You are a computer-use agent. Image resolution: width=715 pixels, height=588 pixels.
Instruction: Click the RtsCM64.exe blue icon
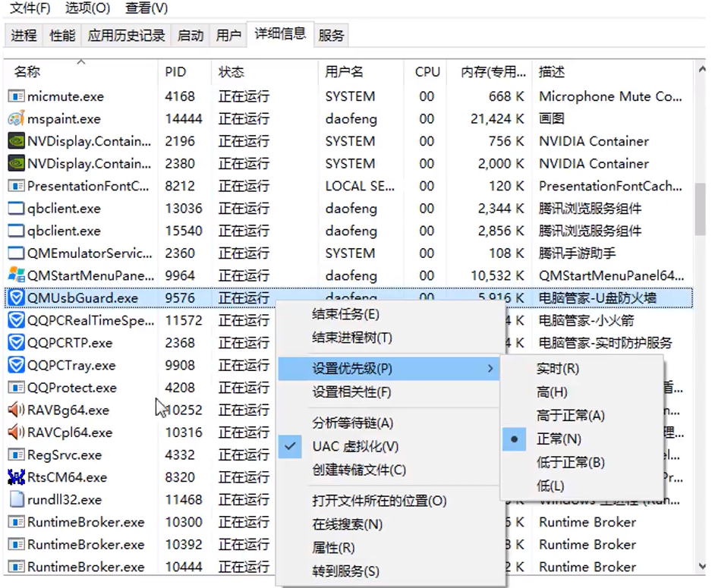coord(17,477)
